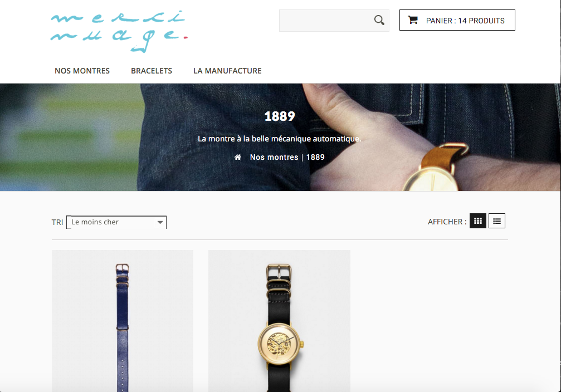Open the merci nuage logo homepage

click(119, 32)
